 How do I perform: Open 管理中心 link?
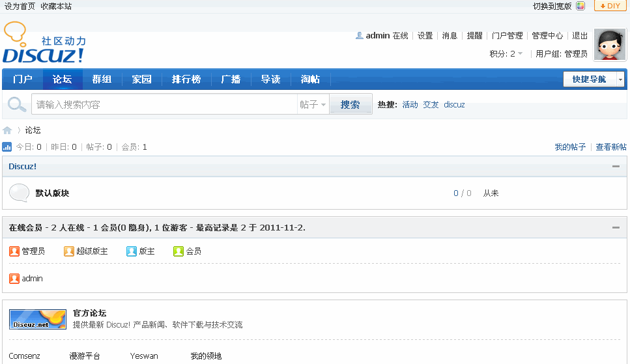[x=547, y=36]
